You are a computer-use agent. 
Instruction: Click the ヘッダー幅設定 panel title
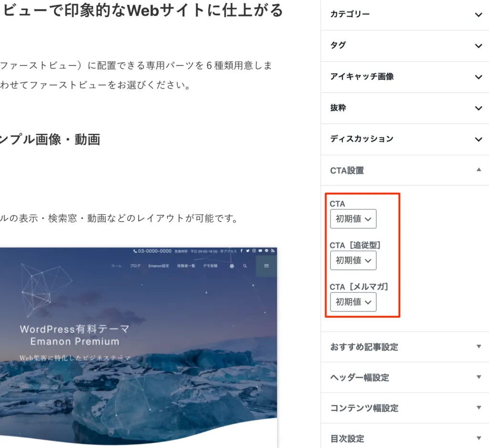pos(360,377)
